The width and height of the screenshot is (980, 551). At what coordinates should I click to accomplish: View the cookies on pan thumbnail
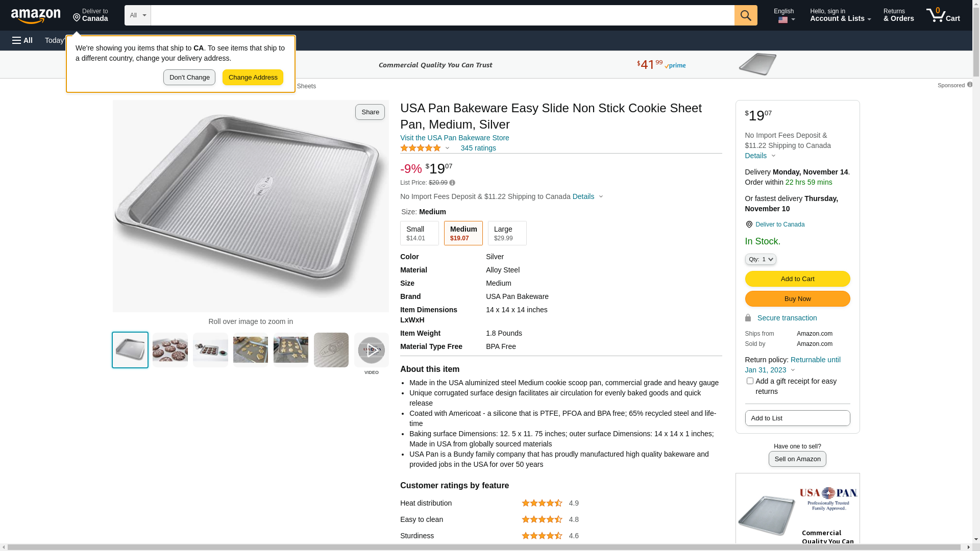click(170, 350)
